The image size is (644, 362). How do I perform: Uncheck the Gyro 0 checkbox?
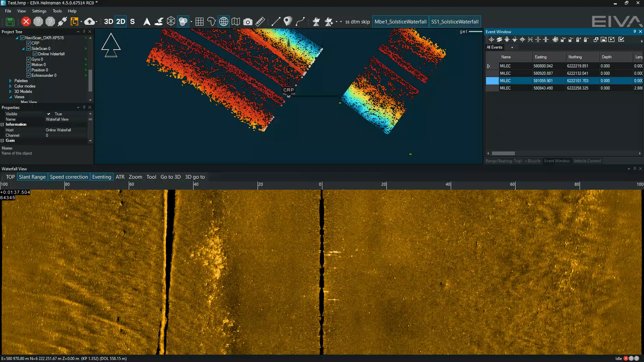29,59
